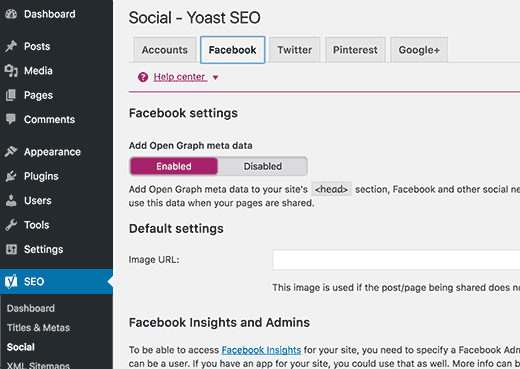Click into the Image URL field
Viewport: 520px width, 369px height.
pos(396,260)
